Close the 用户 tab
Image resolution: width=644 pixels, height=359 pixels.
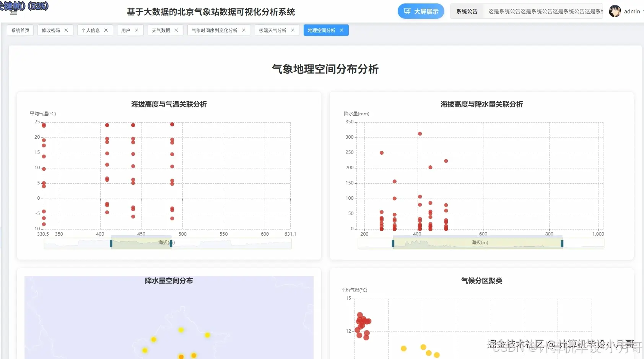tap(137, 30)
